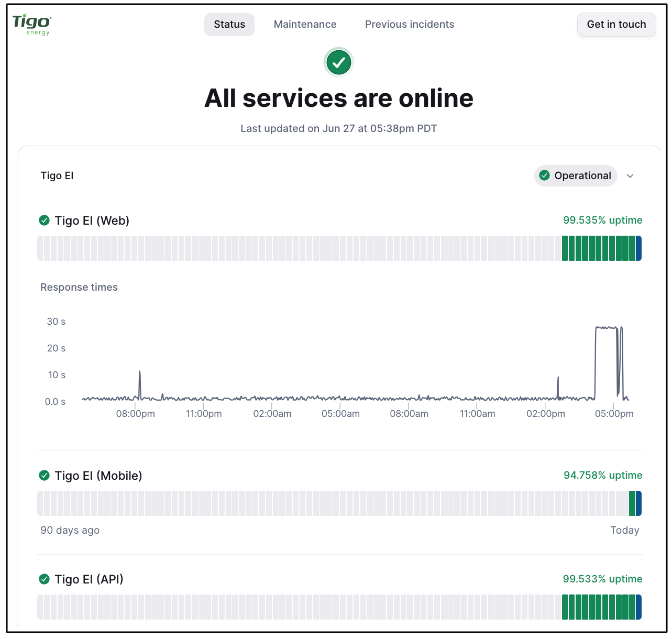Screen dimensions: 672x639
Task: Go to Previous incidents tab
Action: tap(410, 25)
